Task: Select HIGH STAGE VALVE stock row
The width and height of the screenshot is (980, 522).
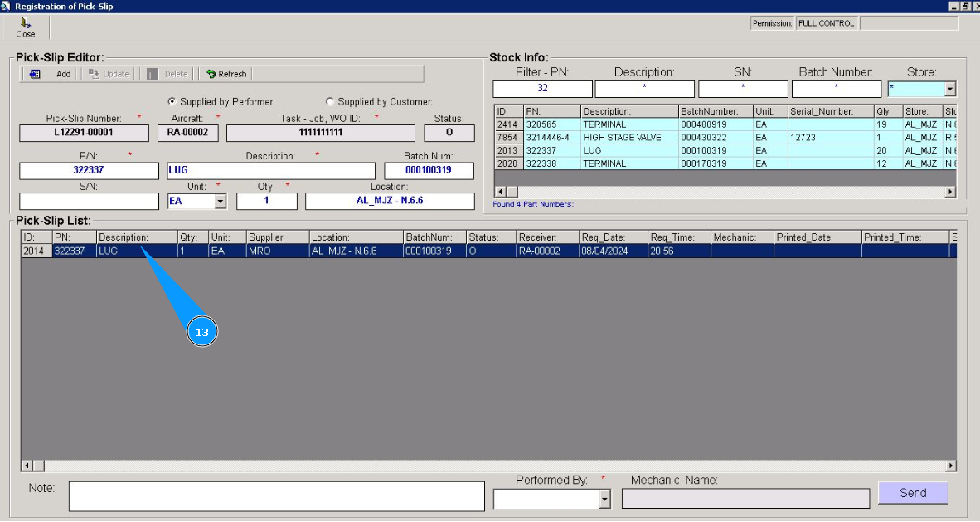Action: click(x=622, y=138)
